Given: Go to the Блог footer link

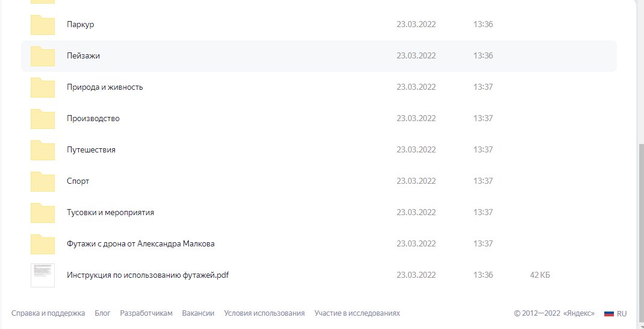Looking at the screenshot, I should pos(102,313).
